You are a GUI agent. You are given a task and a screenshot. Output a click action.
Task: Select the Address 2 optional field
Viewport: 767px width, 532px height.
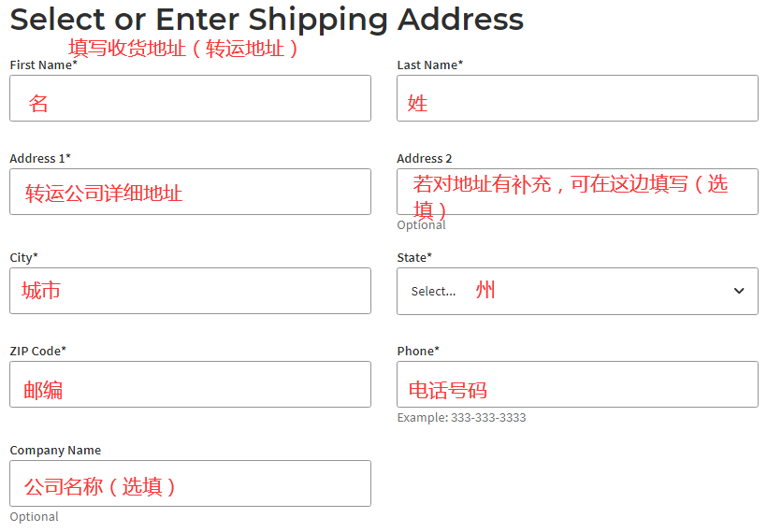pos(577,192)
